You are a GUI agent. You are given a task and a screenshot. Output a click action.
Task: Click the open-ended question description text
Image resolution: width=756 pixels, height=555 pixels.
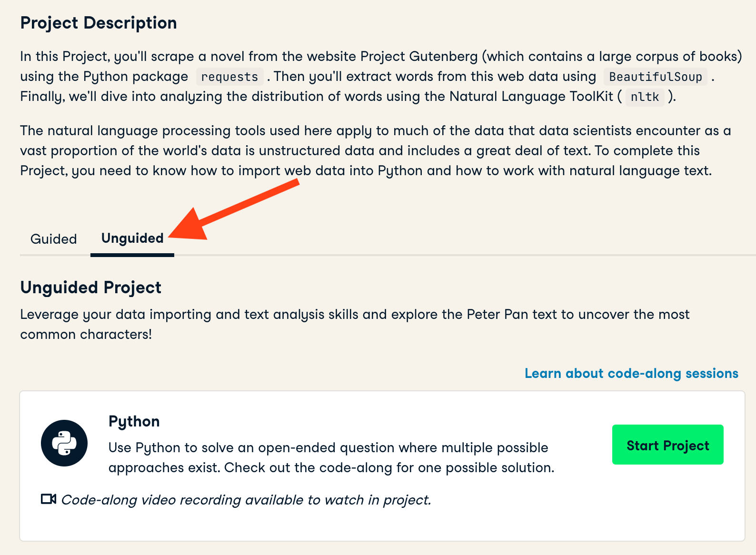pyautogui.click(x=331, y=457)
